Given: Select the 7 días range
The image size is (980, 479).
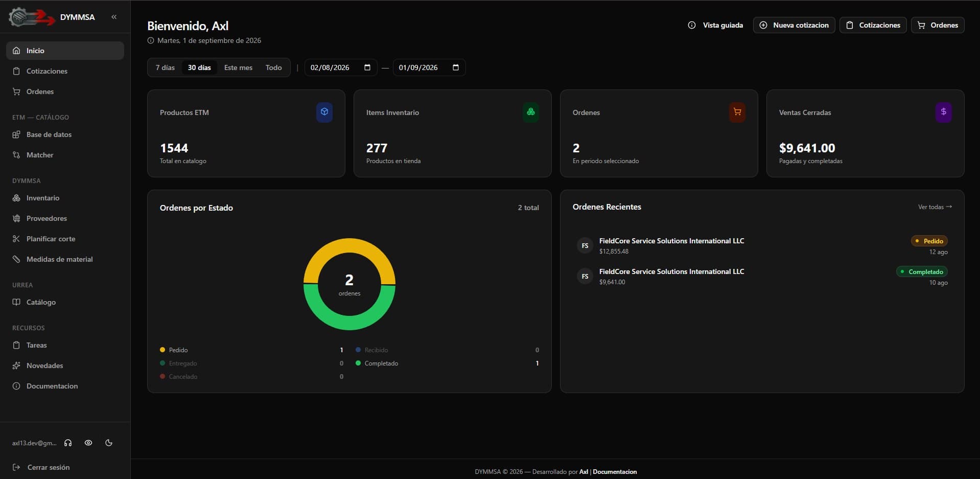Looking at the screenshot, I should 165,67.
